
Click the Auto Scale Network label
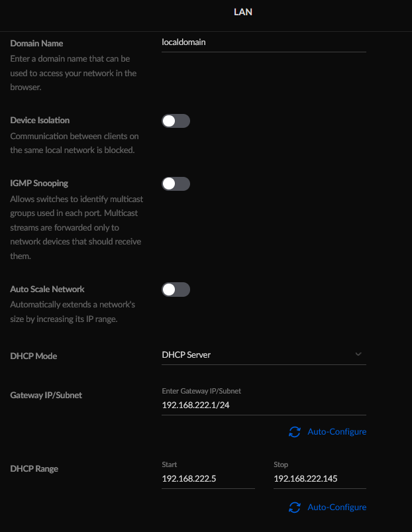(x=47, y=289)
